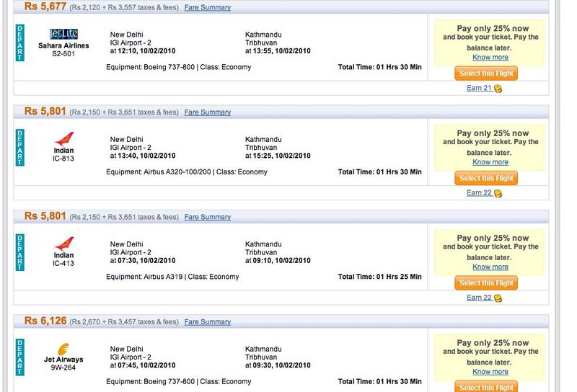Open Know more link for Jet Airways flight
The image size is (577, 392).
coord(490,372)
